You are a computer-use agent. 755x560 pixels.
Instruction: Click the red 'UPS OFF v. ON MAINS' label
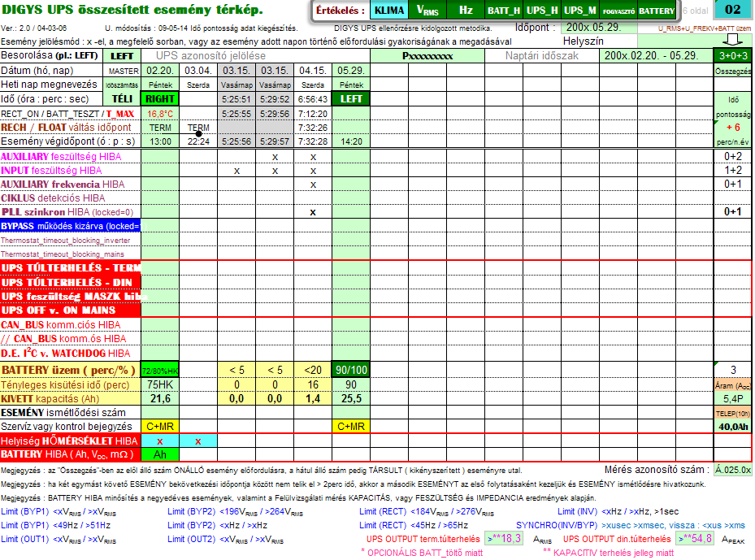[71, 310]
